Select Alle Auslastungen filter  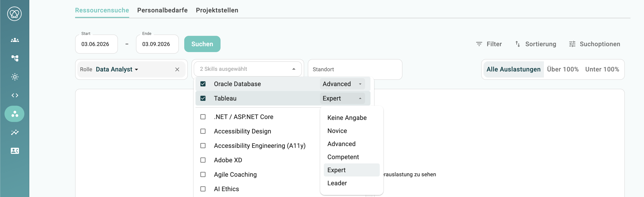pos(513,69)
